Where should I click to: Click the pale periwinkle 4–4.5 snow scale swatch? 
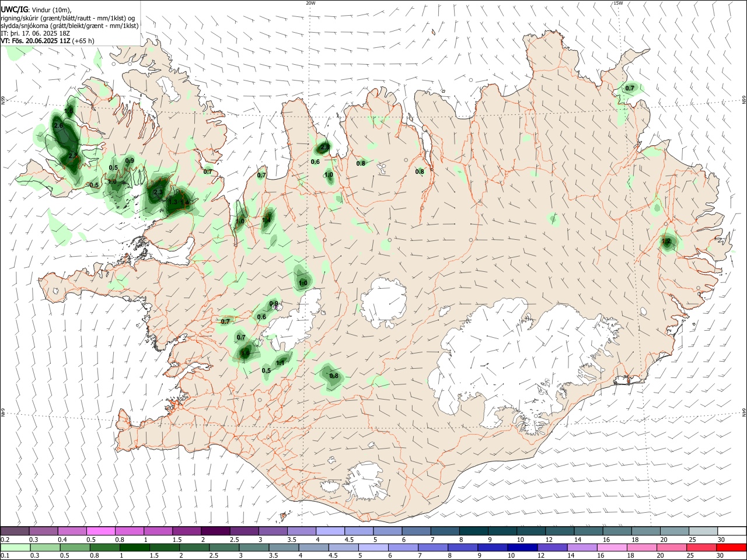click(x=329, y=531)
